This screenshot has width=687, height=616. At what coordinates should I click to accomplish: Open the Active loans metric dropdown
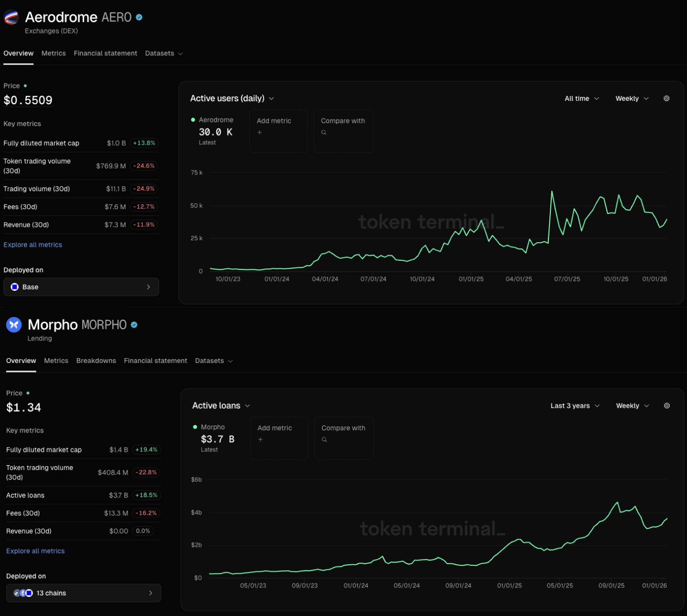point(221,406)
